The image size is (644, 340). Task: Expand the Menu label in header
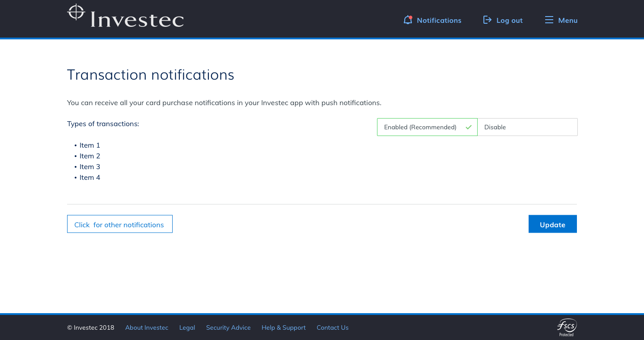(x=568, y=20)
